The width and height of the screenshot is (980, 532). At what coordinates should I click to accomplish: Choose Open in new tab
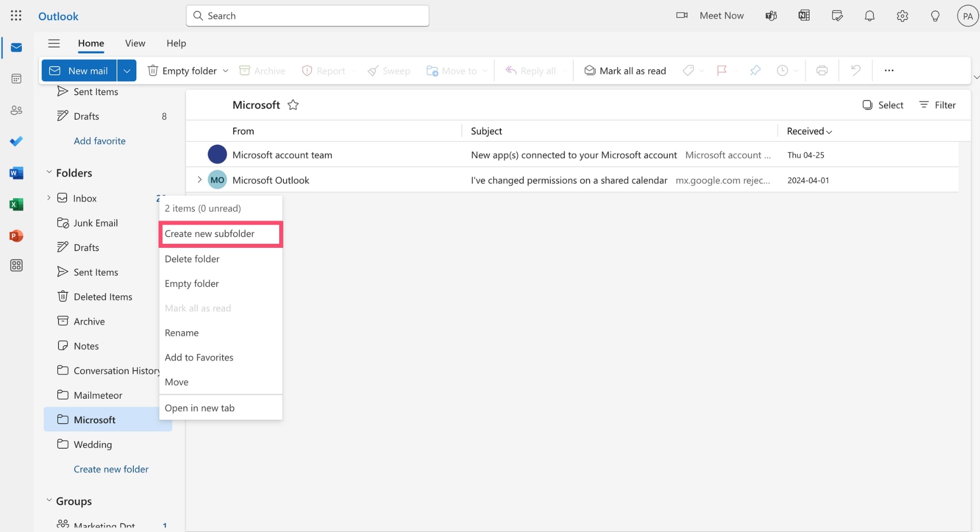(221, 408)
